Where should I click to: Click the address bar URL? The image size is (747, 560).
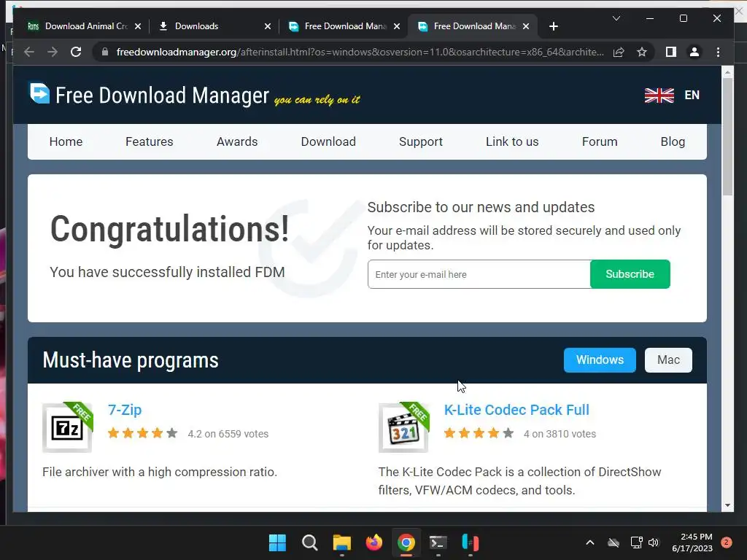point(360,52)
